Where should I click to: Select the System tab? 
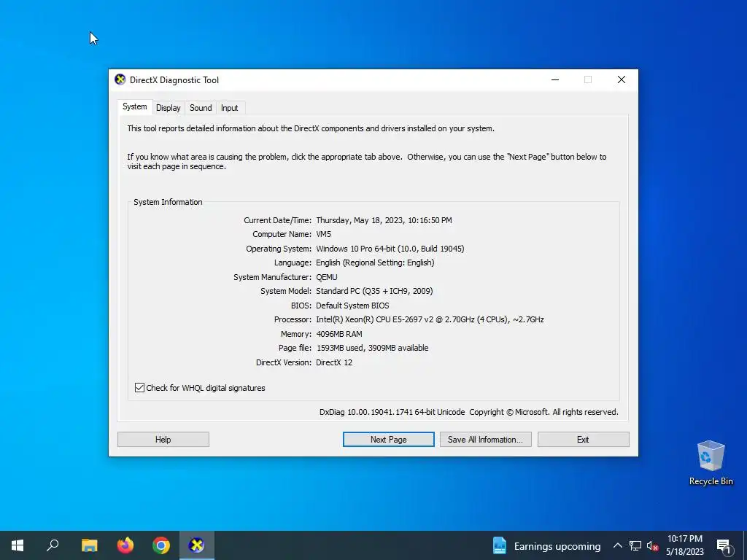(x=134, y=106)
